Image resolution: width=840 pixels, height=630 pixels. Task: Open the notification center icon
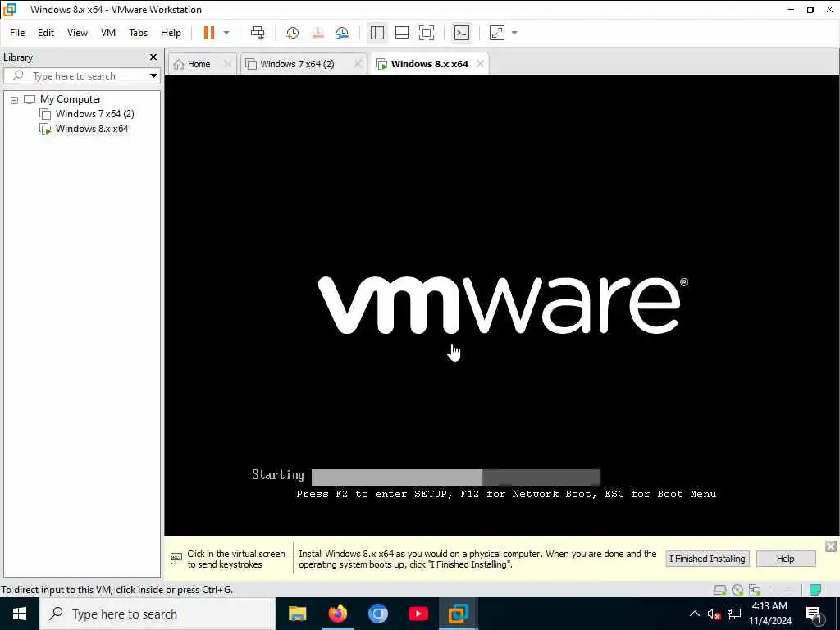(815, 615)
